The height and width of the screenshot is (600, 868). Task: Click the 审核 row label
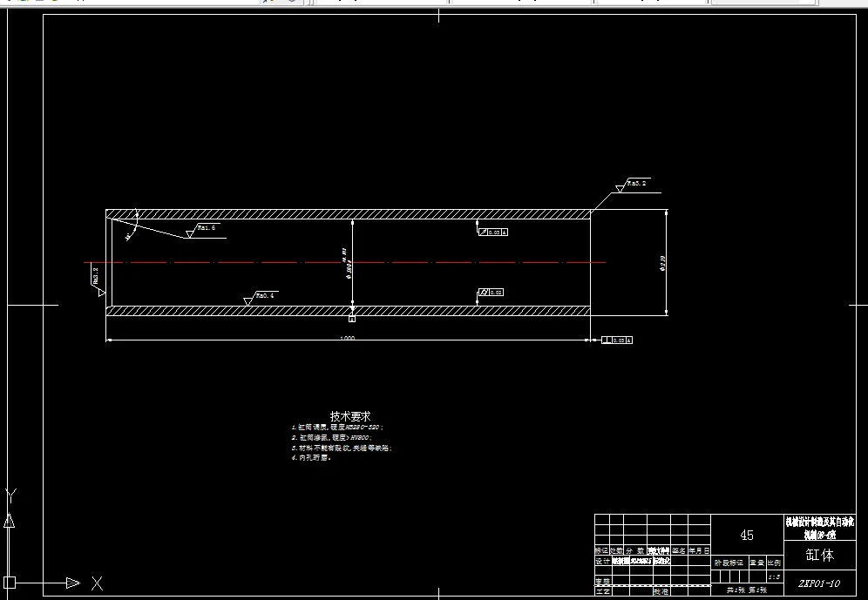602,582
